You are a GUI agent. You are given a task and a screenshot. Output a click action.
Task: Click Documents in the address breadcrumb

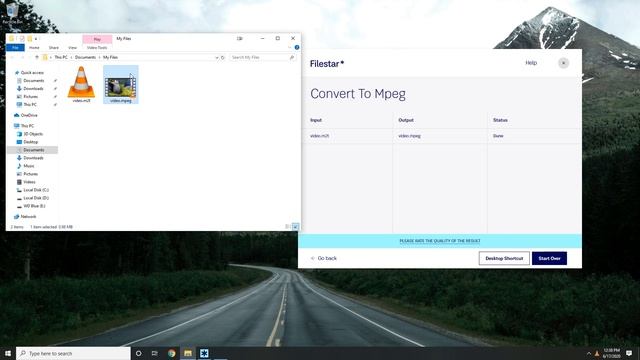click(85, 58)
